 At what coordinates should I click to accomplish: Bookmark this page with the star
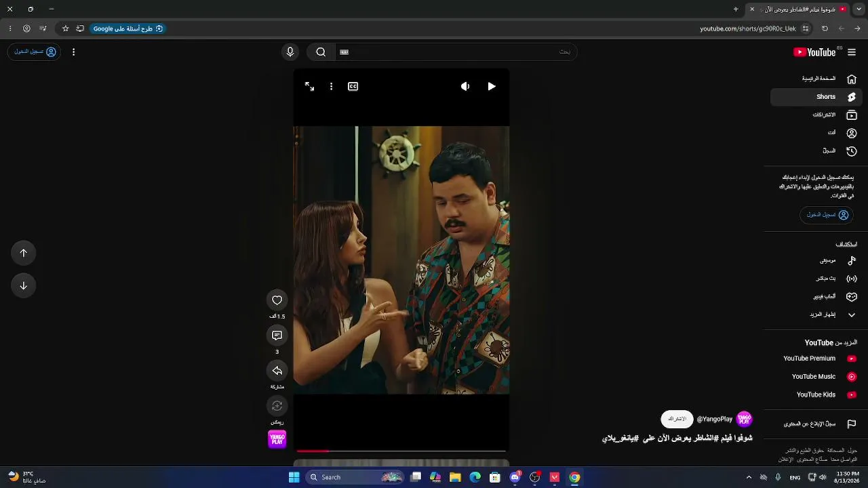tap(66, 28)
